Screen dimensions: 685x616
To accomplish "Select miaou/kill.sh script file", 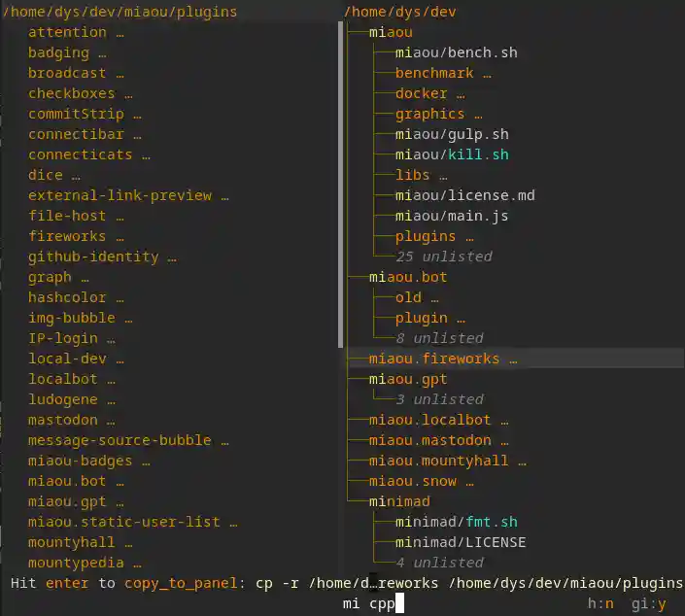I will (451, 154).
